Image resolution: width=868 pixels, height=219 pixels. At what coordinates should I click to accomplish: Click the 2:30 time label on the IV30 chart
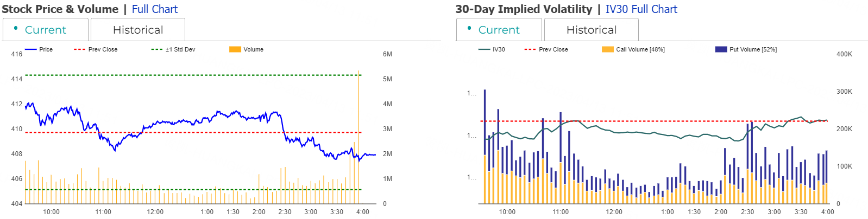pos(747,212)
